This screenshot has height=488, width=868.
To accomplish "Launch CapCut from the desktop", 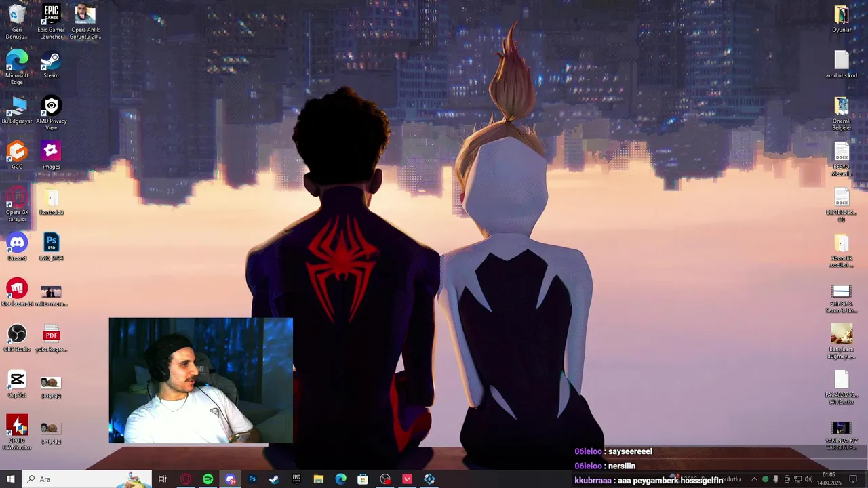I will (17, 384).
